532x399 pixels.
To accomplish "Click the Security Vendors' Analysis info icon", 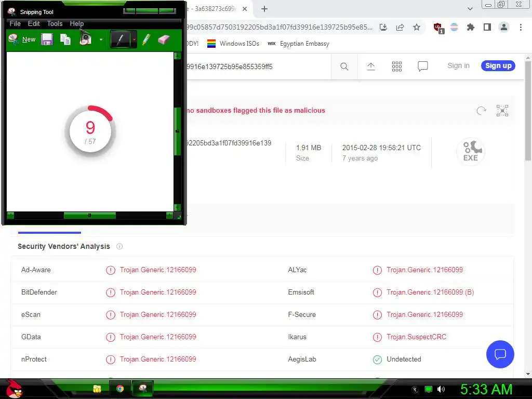I will [119, 246].
